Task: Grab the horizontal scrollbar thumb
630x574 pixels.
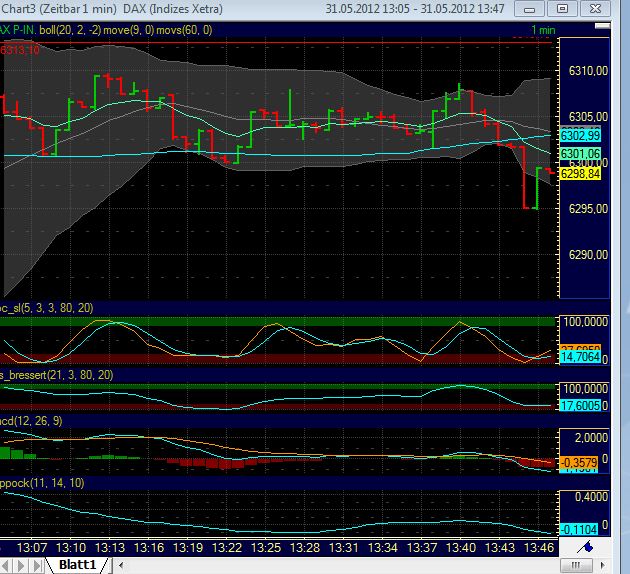Action: coord(576,566)
